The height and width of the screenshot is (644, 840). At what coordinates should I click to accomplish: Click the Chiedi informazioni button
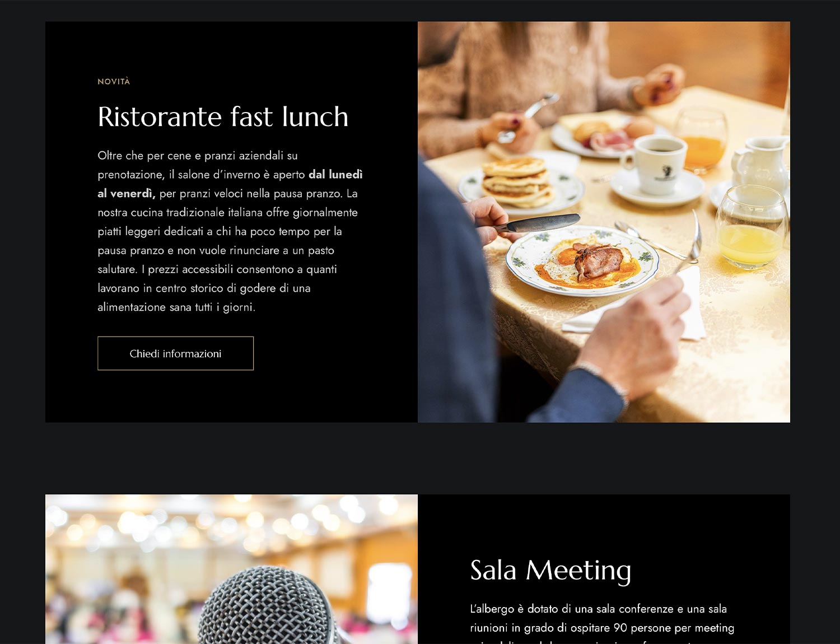[x=175, y=353]
